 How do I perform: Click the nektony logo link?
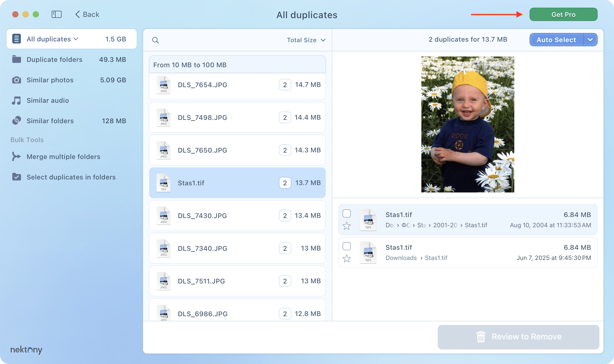(x=26, y=349)
